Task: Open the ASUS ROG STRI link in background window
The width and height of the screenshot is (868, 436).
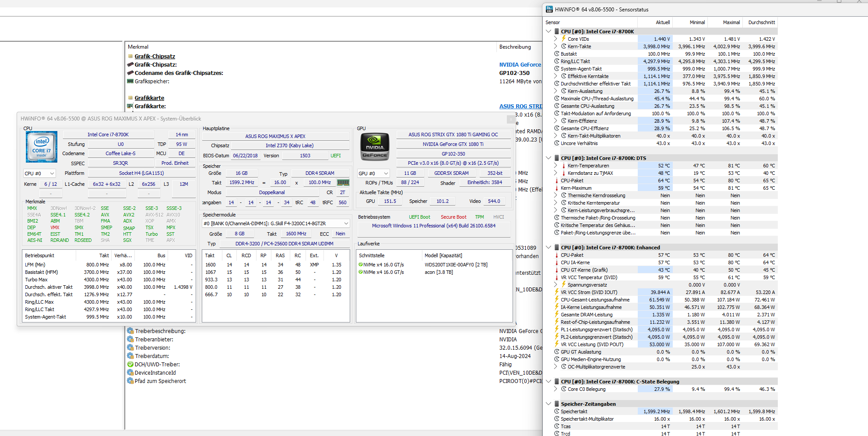Action: tap(521, 106)
